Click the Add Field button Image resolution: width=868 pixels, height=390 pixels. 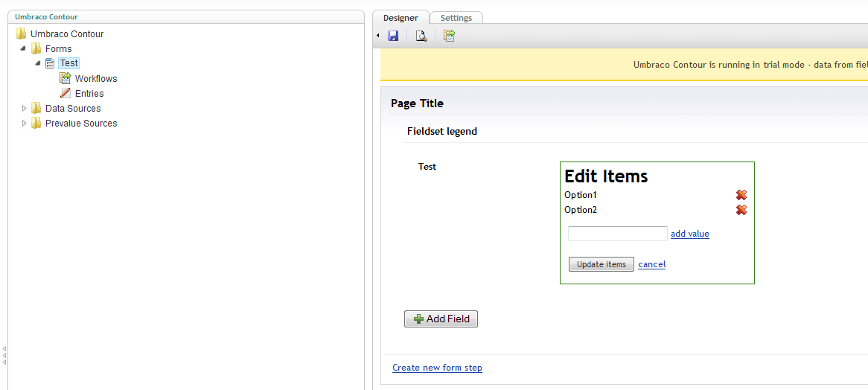pyautogui.click(x=441, y=319)
